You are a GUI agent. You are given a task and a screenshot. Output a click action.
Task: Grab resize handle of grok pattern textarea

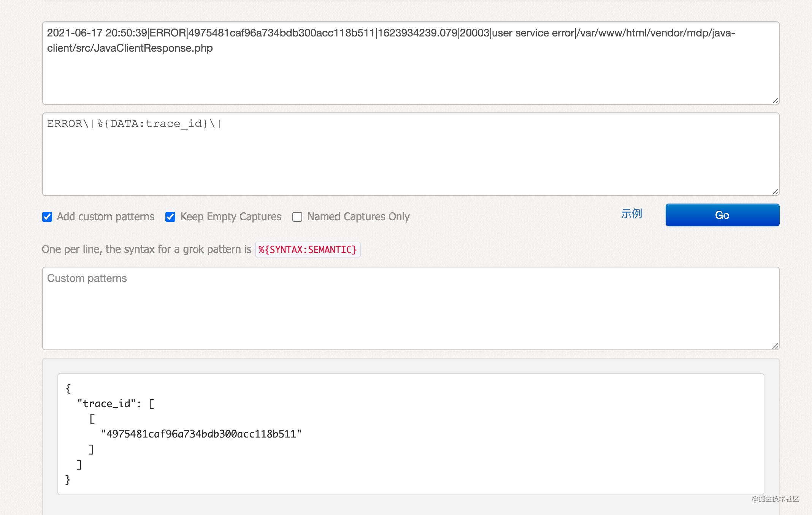(775, 192)
